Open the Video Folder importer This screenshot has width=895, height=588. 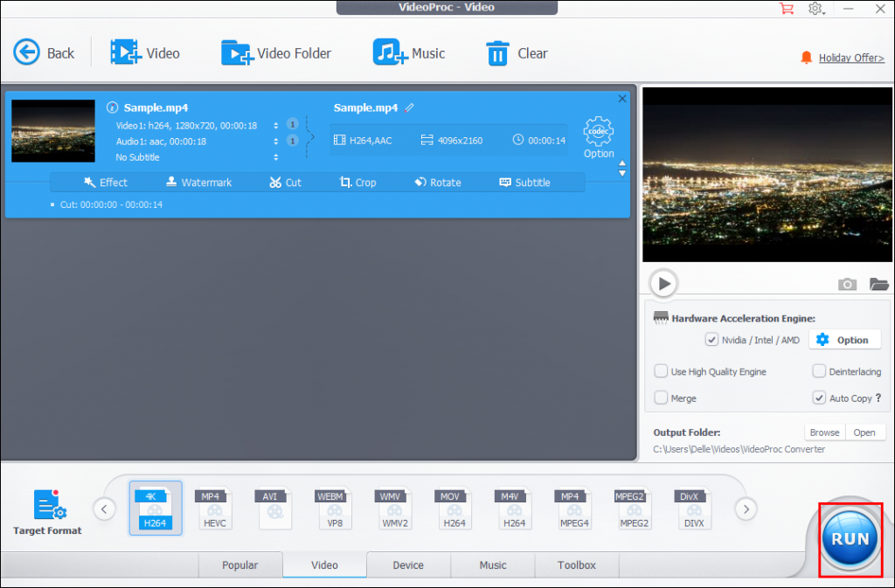[275, 52]
